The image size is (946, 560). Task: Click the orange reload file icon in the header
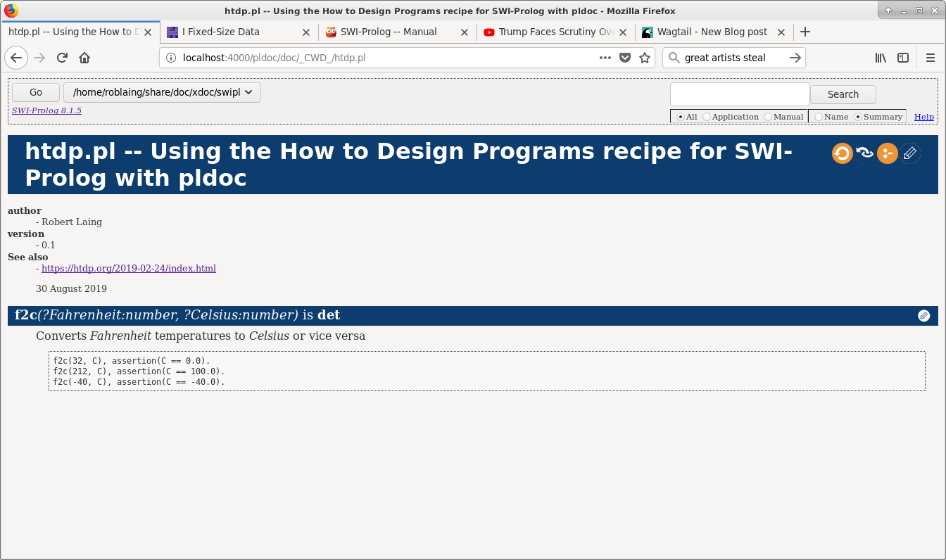tap(843, 153)
